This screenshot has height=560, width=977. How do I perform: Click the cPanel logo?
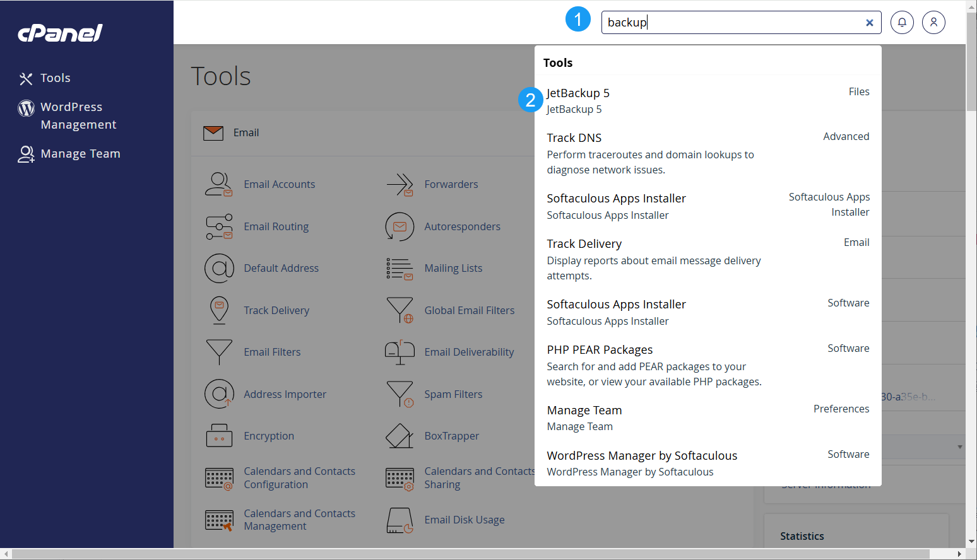pyautogui.click(x=60, y=33)
